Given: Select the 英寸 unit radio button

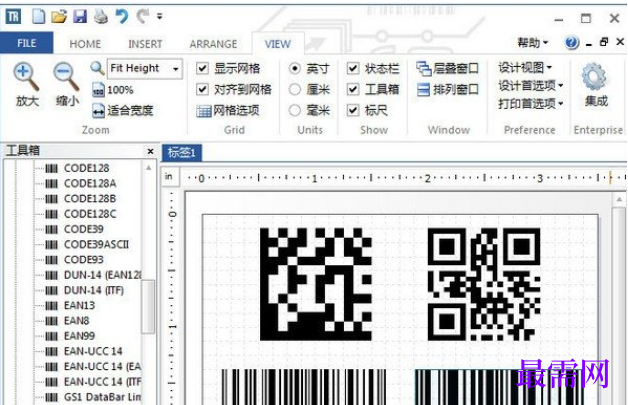Looking at the screenshot, I should pyautogui.click(x=295, y=69).
